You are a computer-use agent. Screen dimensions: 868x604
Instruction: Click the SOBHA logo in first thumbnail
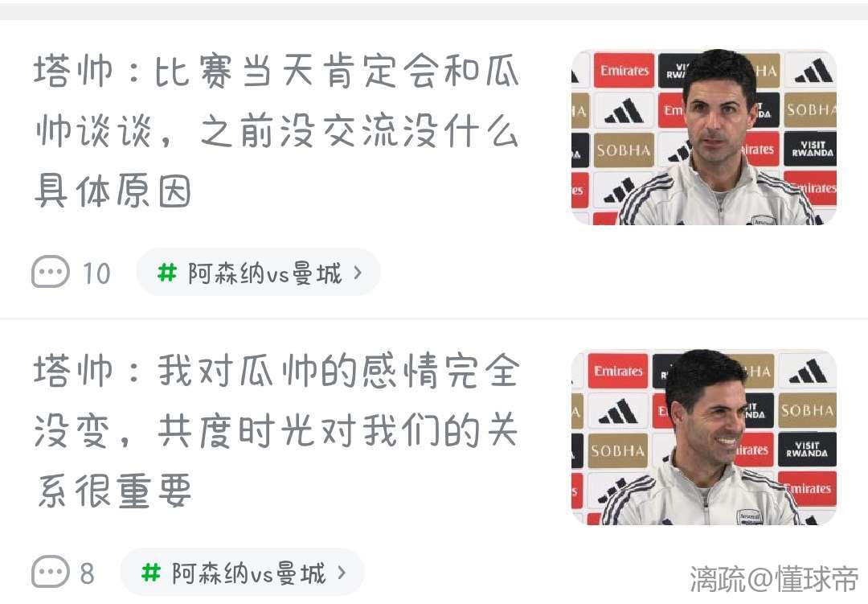coord(624,150)
